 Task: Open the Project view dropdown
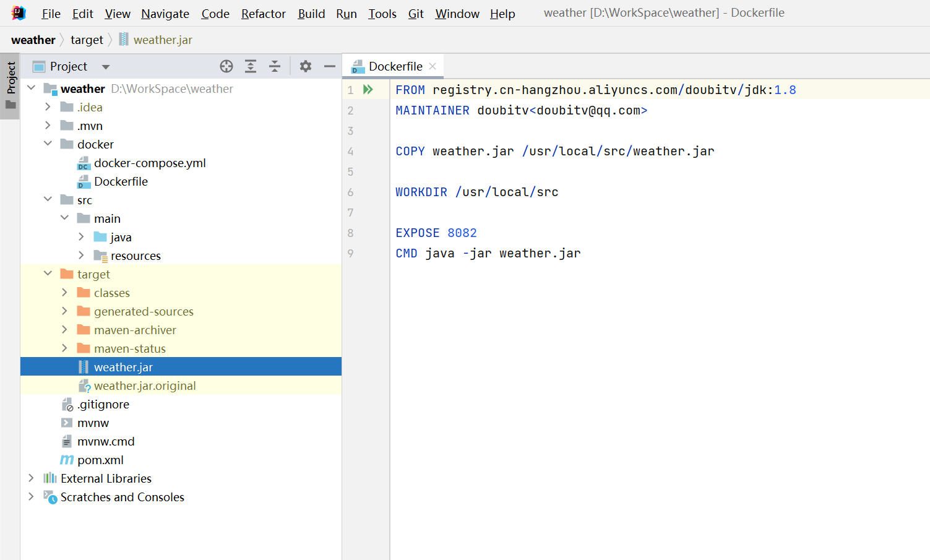[x=106, y=67]
